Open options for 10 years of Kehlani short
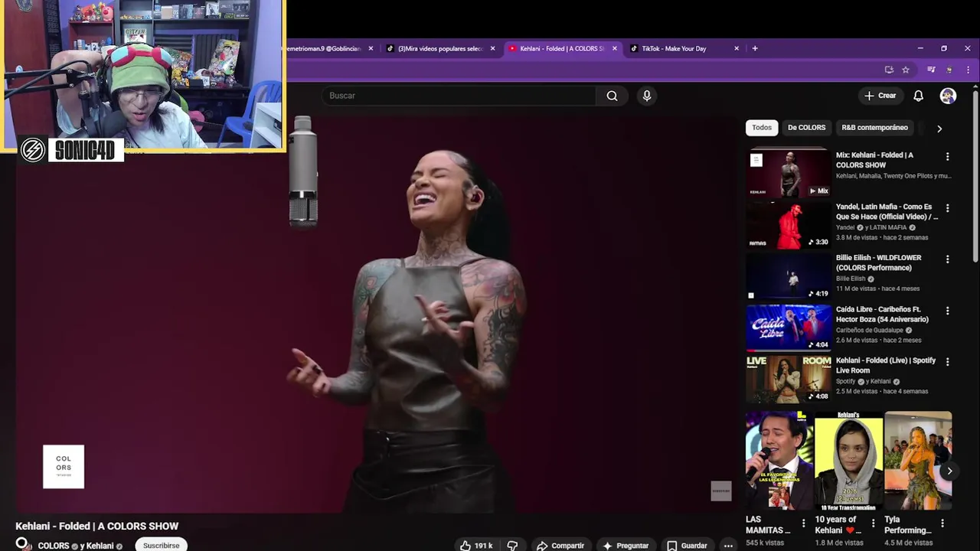980x551 pixels. tap(873, 523)
